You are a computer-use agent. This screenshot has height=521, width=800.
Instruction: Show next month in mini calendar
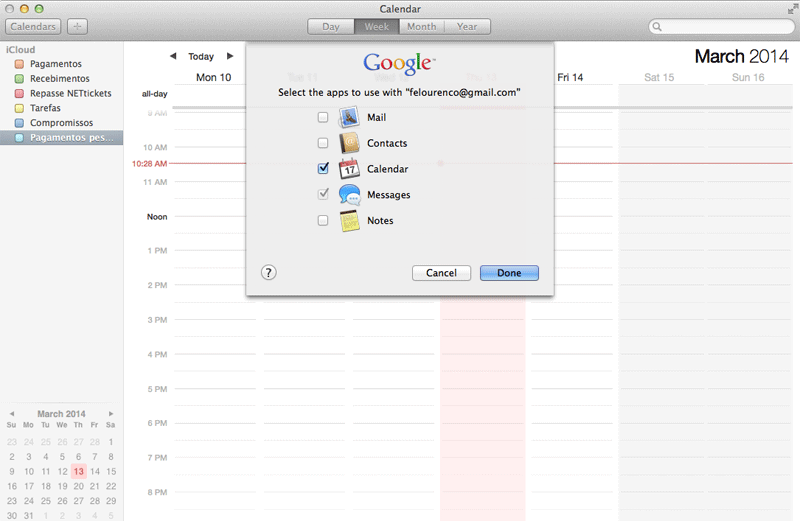[x=111, y=414]
